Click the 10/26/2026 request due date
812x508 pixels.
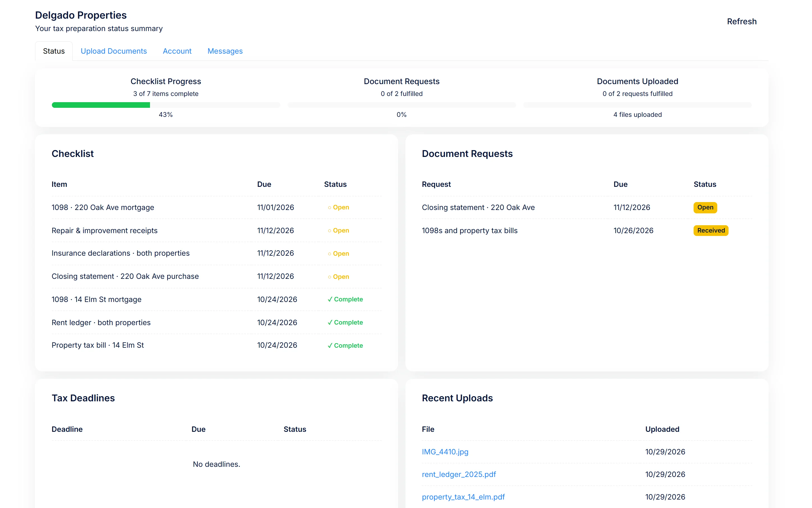pyautogui.click(x=633, y=231)
